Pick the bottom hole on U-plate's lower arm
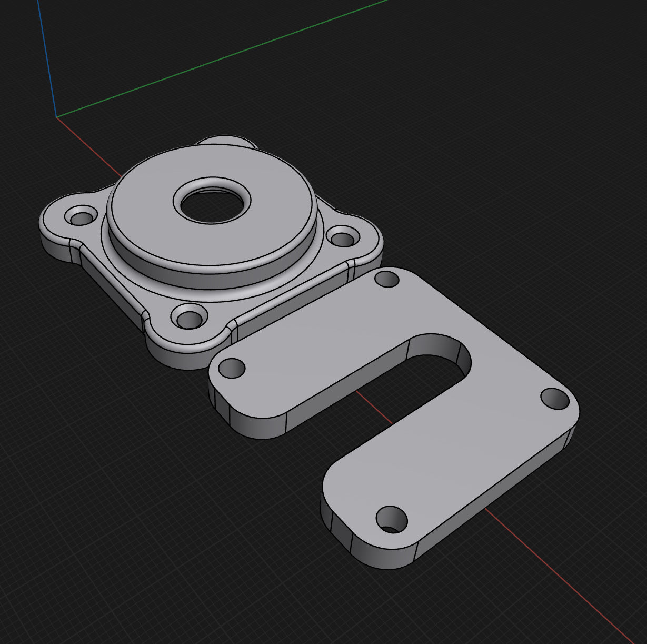647x644 pixels. pyautogui.click(x=392, y=519)
